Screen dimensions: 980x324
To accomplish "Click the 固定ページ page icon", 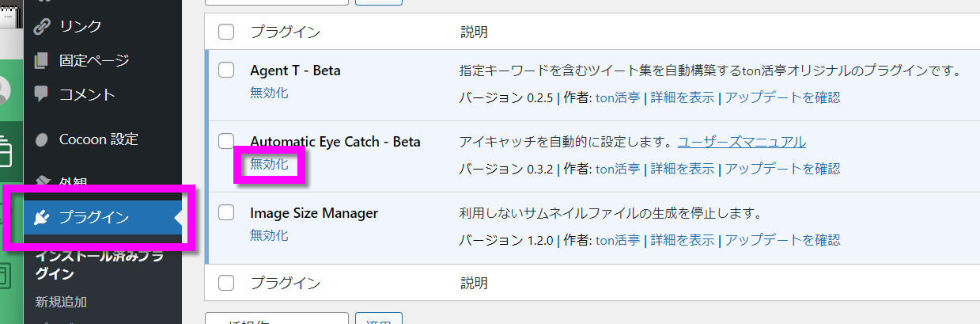I will (43, 60).
